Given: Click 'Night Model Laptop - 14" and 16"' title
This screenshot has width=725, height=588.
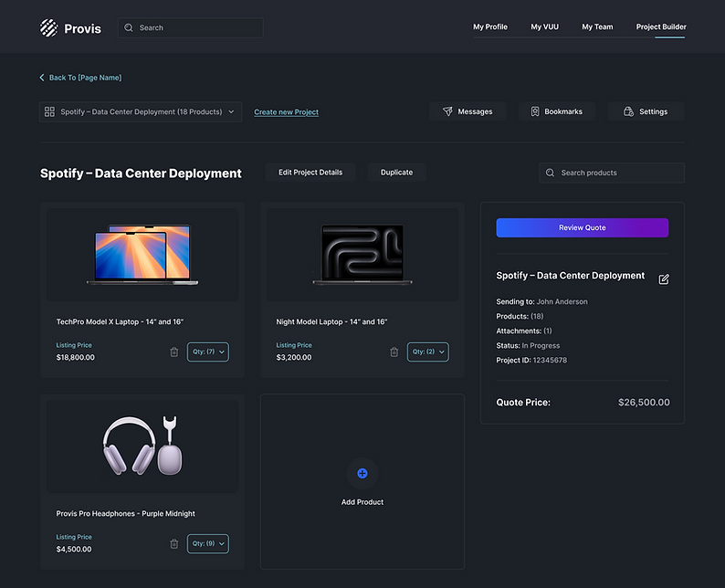Looking at the screenshot, I should pos(331,321).
